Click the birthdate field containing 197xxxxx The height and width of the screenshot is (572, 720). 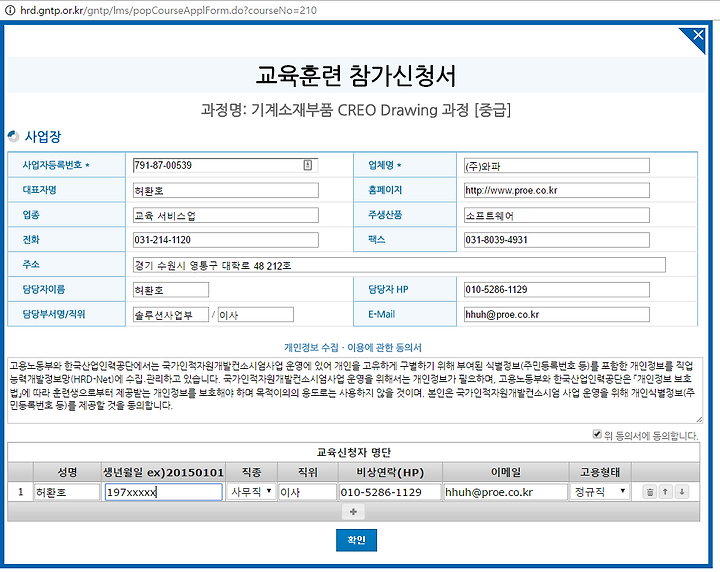[163, 492]
